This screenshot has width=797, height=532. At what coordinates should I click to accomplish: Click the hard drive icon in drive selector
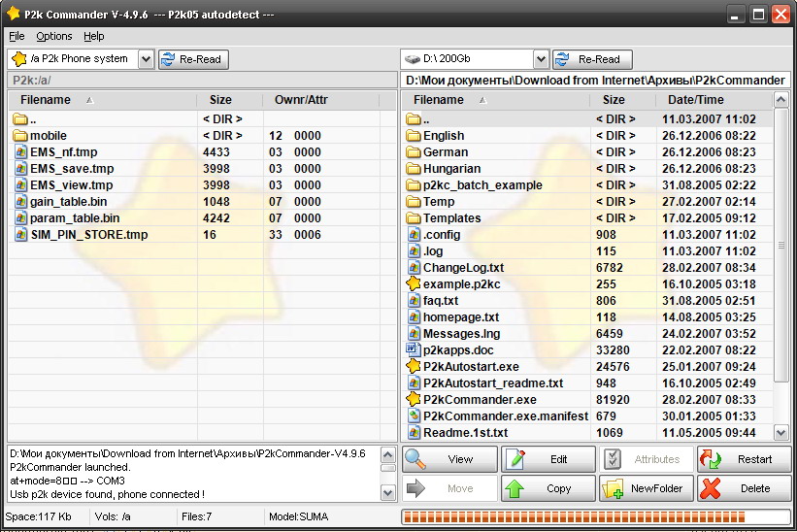413,59
